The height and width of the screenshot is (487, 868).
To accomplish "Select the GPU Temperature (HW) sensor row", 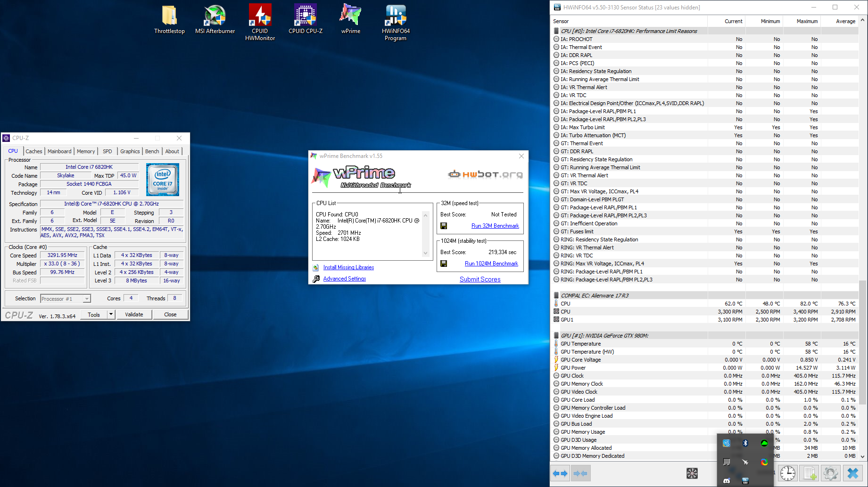I will [x=705, y=352].
